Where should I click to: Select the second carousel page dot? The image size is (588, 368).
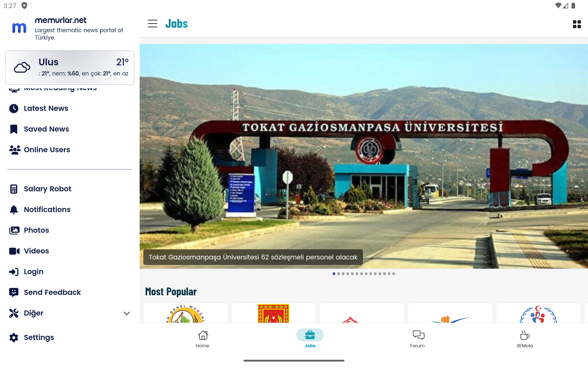click(x=339, y=274)
